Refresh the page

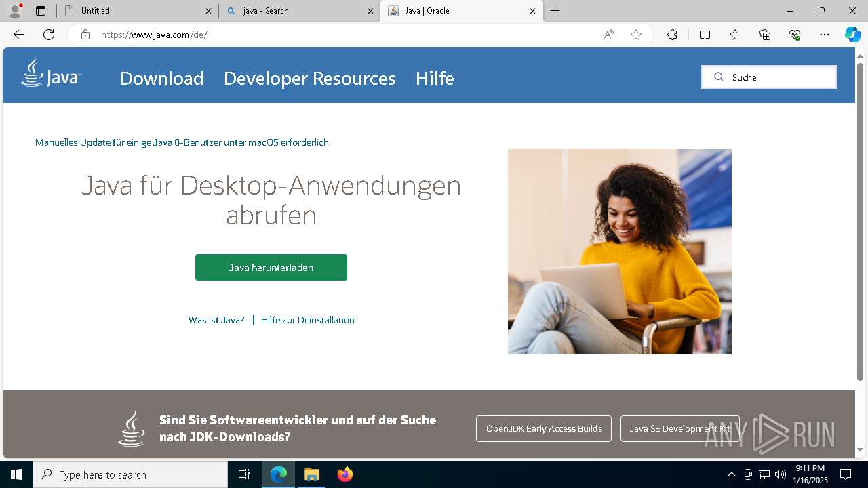(49, 35)
